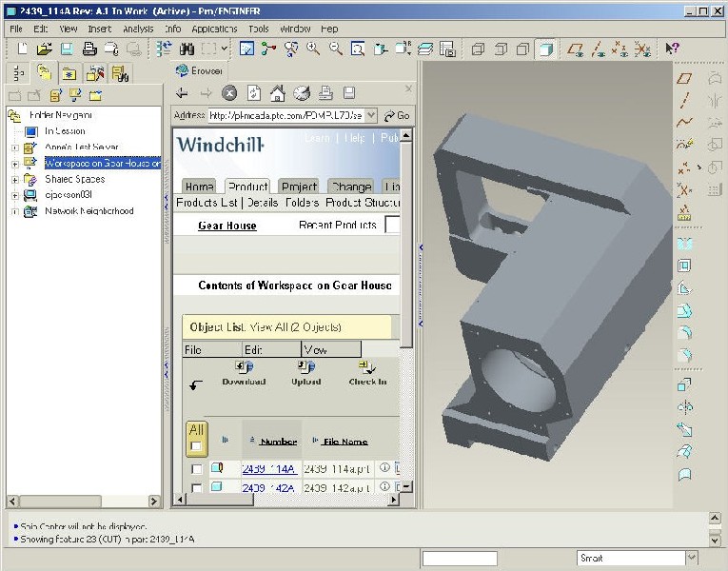Image resolution: width=728 pixels, height=571 pixels.
Task: Open the Model Tree navigator tab
Action: (19, 73)
